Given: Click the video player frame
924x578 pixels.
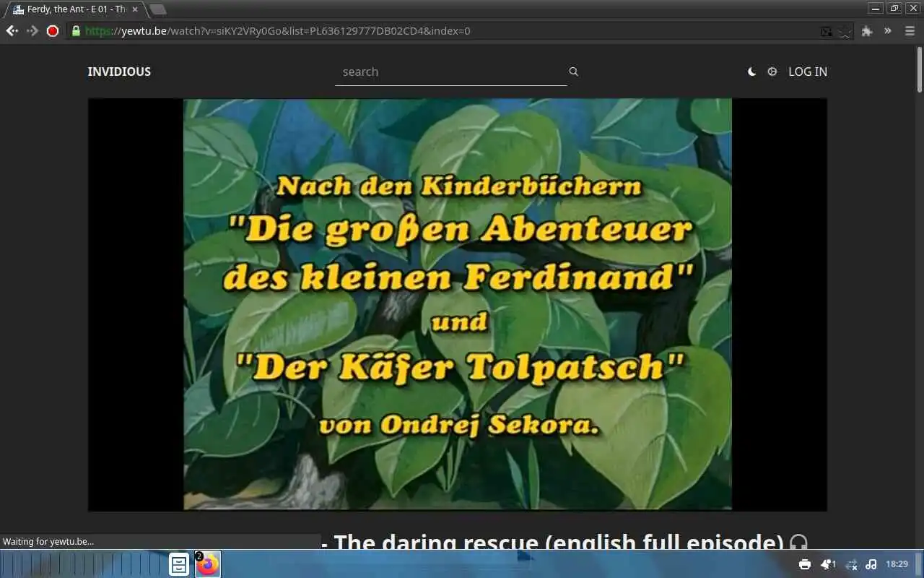Looking at the screenshot, I should [x=458, y=304].
